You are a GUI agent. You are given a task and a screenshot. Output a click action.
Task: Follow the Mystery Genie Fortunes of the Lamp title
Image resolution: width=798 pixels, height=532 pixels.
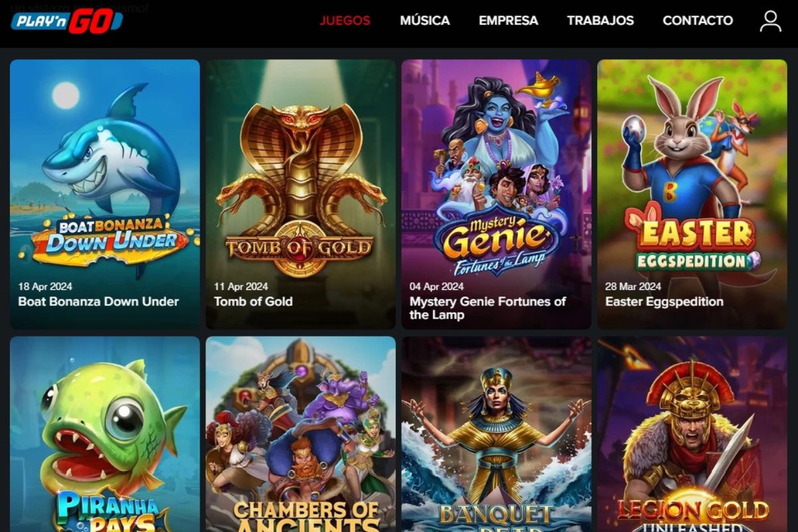487,308
